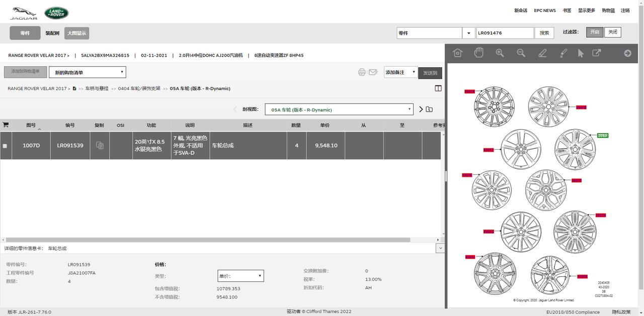Screen dimensions: 644x316
Task: Open the 书签 bookmarks menu
Action: tap(567, 11)
